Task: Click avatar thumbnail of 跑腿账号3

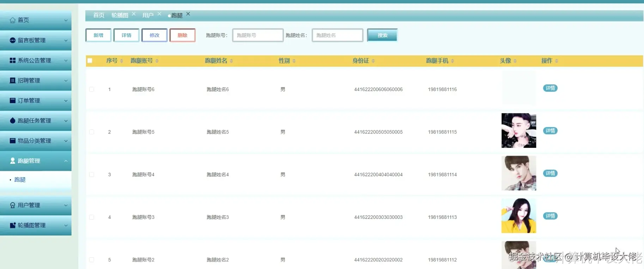Action: (x=519, y=216)
